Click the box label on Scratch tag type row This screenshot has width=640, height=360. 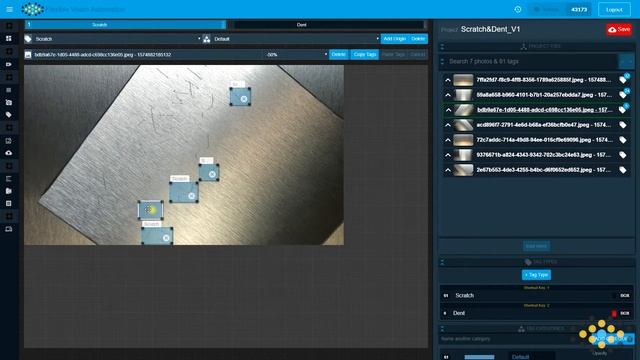click(625, 296)
